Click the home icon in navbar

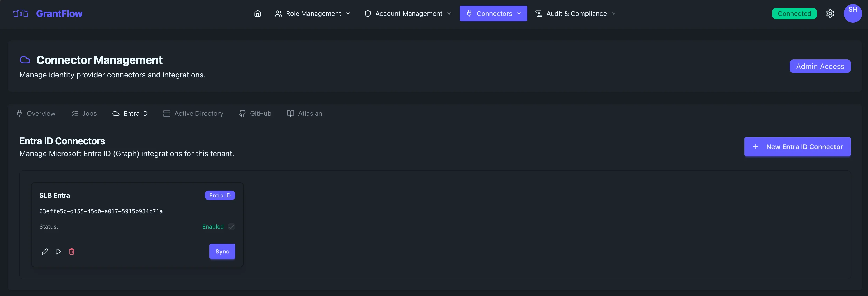click(x=257, y=13)
